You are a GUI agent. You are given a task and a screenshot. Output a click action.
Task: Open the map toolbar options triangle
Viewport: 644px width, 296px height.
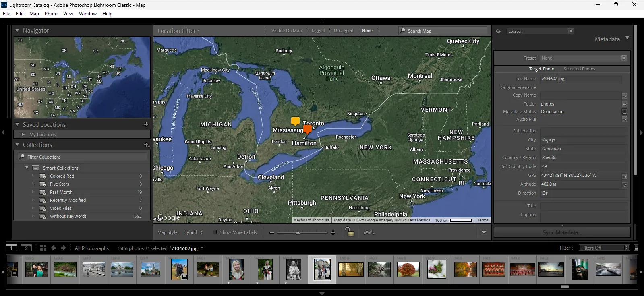(x=484, y=232)
